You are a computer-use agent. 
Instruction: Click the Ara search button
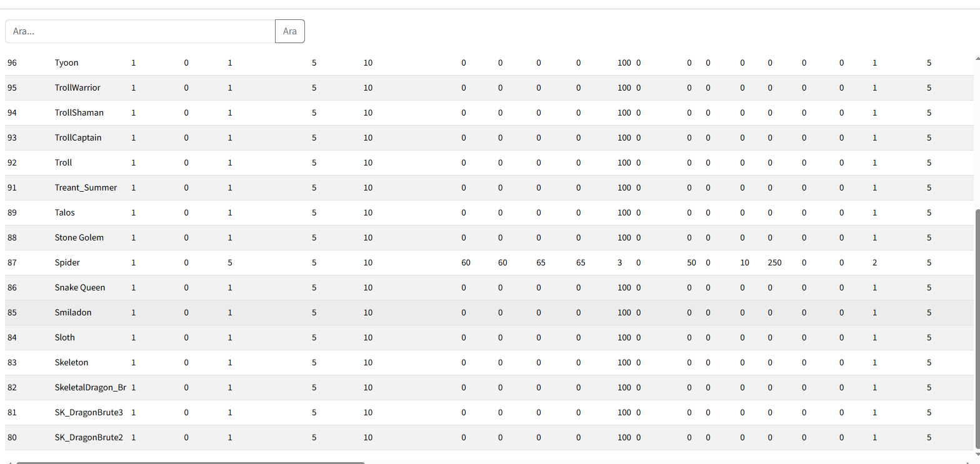click(290, 31)
